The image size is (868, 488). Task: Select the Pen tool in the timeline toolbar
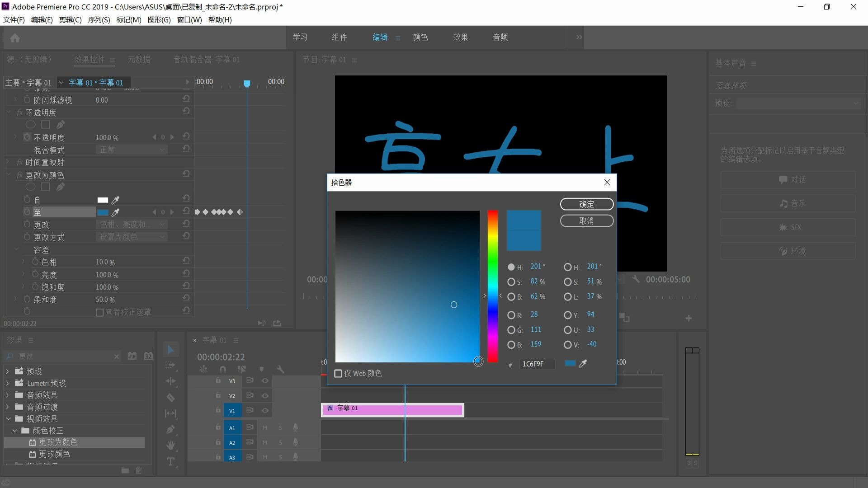pos(170,429)
